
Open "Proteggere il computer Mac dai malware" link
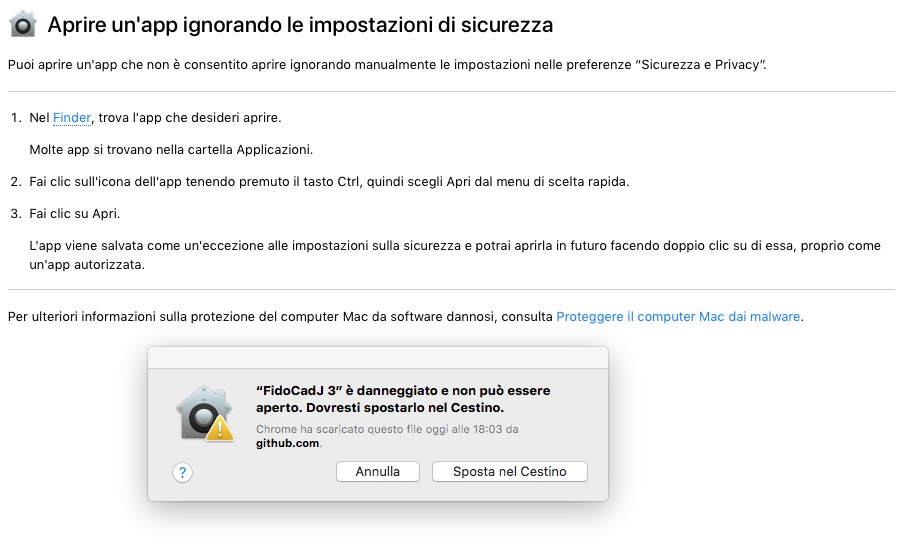(x=678, y=317)
